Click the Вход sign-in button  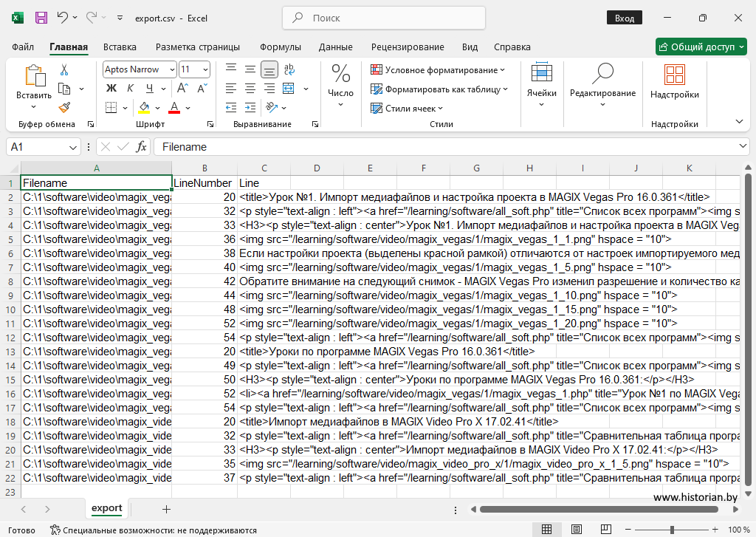click(625, 18)
